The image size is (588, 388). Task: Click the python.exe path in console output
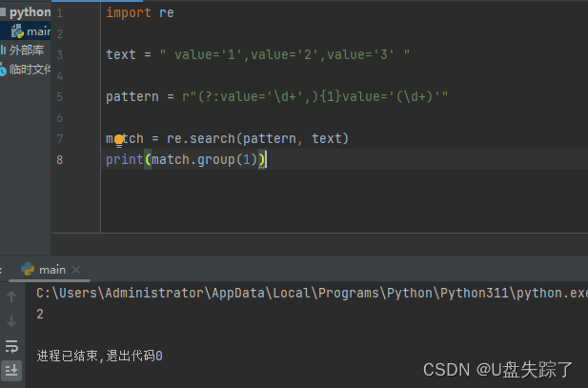pos(312,293)
